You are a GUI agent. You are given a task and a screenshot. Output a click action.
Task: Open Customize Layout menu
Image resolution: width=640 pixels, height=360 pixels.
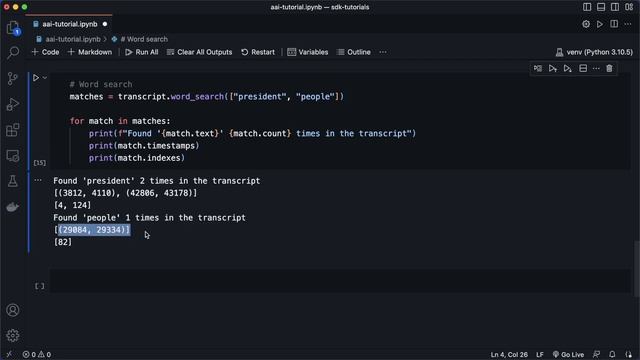(629, 7)
